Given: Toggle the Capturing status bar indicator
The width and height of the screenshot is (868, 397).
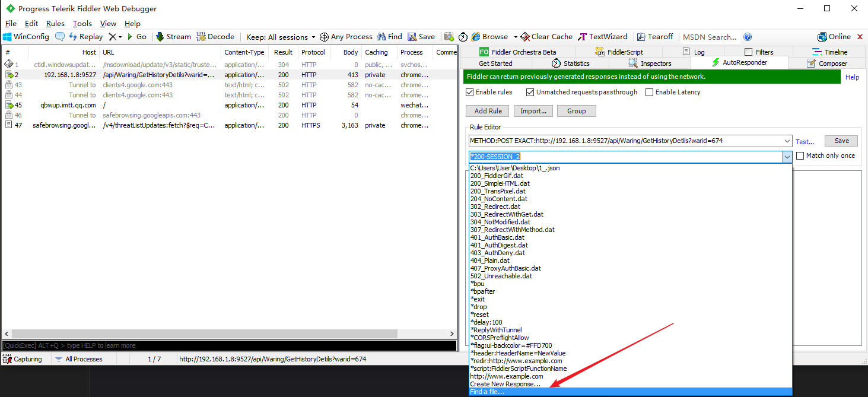Looking at the screenshot, I should point(23,359).
